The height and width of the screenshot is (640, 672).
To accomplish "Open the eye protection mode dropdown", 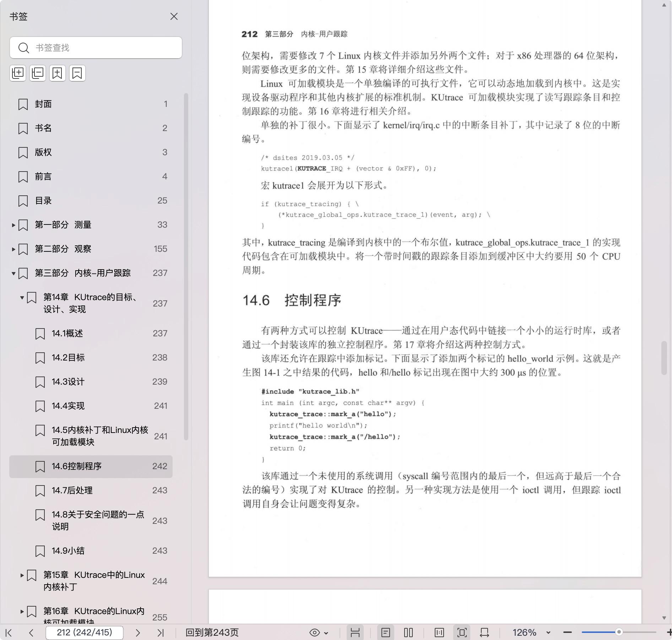I will coord(319,633).
